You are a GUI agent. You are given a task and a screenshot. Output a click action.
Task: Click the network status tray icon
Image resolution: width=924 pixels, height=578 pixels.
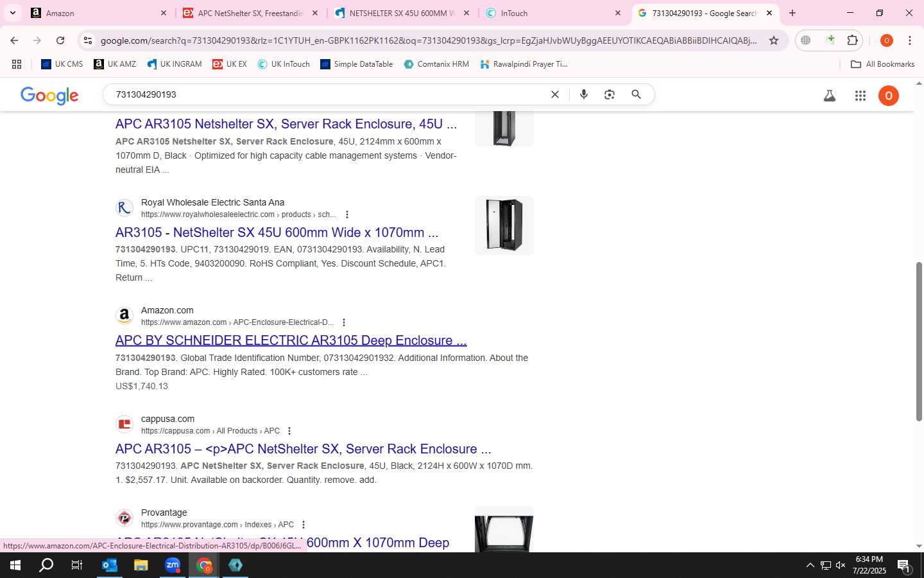[826, 565]
